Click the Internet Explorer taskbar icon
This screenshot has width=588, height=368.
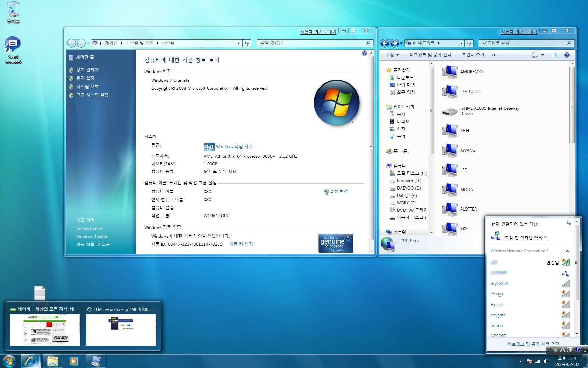tap(30, 361)
